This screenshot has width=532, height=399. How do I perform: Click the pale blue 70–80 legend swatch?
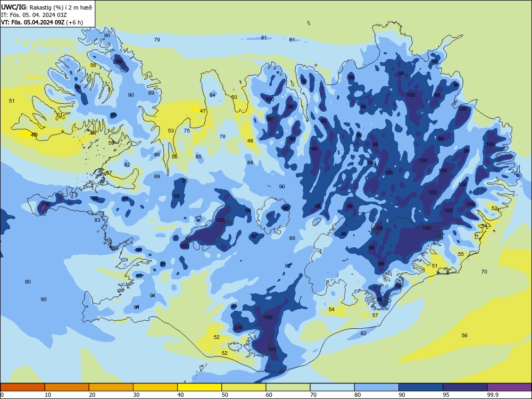pyautogui.click(x=332, y=387)
